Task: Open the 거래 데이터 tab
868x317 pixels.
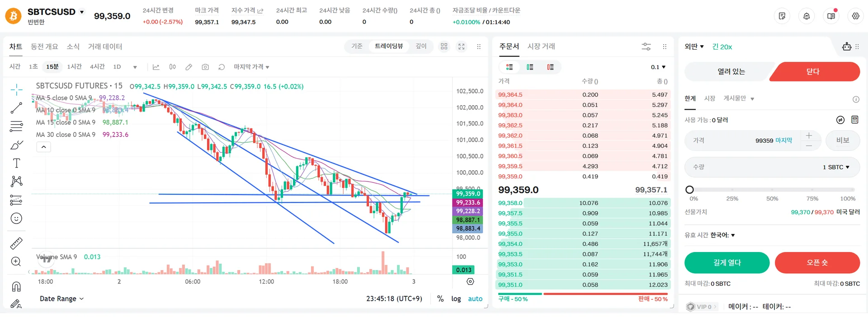Action: (x=105, y=47)
